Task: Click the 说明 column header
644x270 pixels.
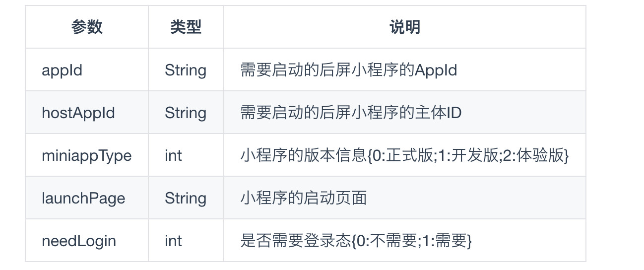Action: tap(404, 27)
